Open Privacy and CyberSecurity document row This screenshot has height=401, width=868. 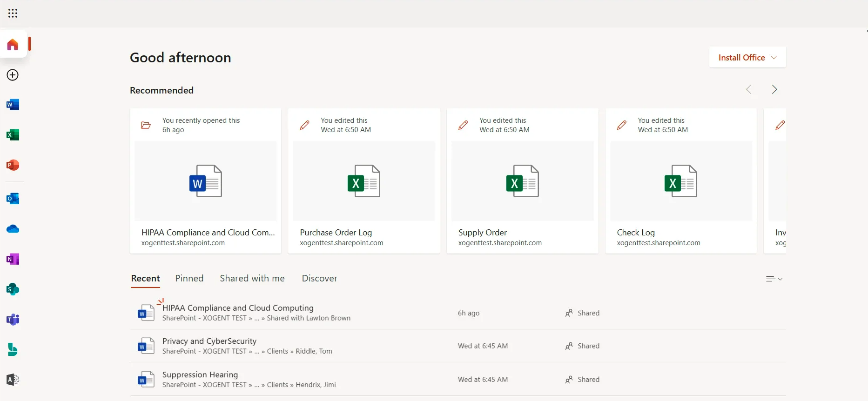[x=458, y=346]
